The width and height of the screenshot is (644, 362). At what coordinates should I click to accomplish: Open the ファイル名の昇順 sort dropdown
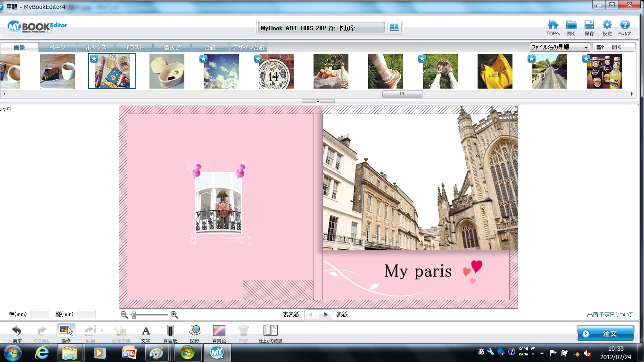tap(560, 47)
